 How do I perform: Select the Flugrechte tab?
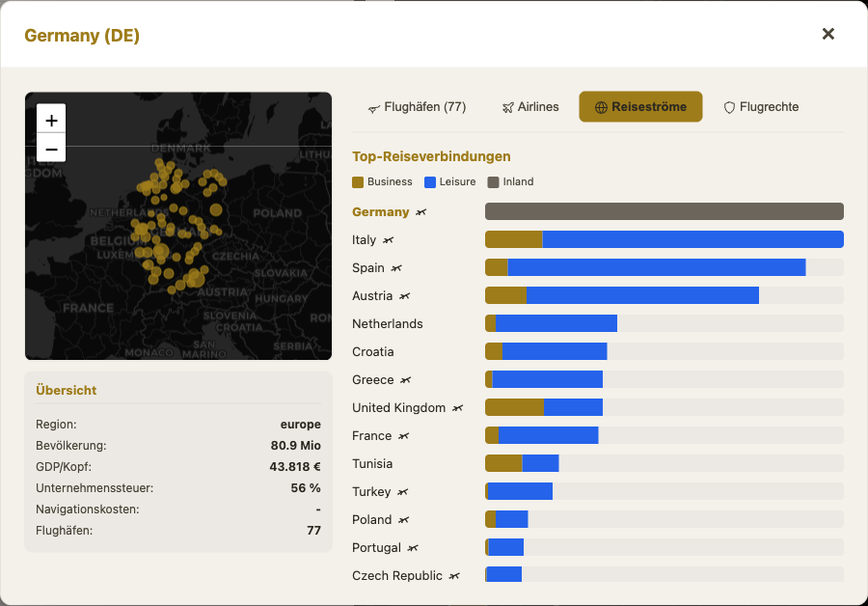click(x=761, y=107)
